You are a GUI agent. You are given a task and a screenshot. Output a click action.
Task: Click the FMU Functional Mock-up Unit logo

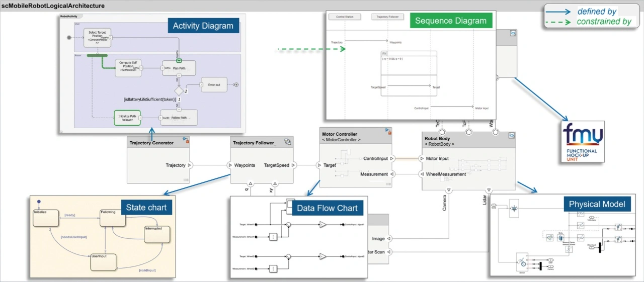[583, 141]
